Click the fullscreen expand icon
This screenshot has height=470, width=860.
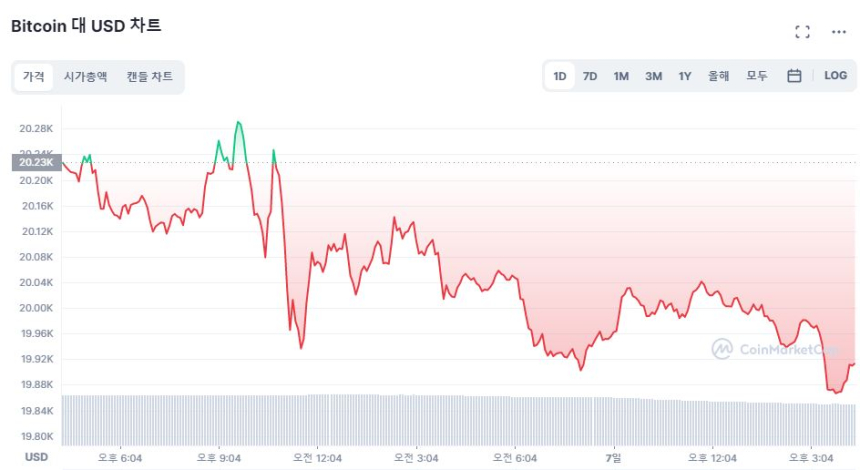point(802,31)
